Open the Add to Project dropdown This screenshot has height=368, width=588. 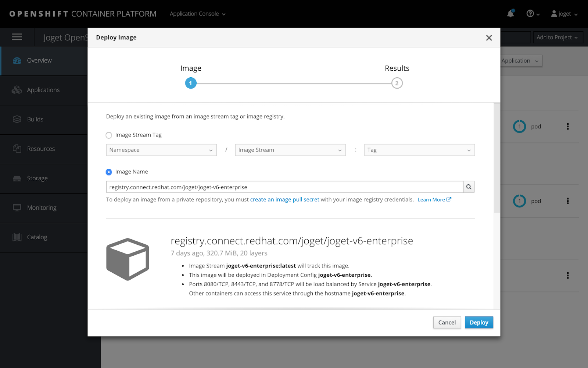point(557,37)
